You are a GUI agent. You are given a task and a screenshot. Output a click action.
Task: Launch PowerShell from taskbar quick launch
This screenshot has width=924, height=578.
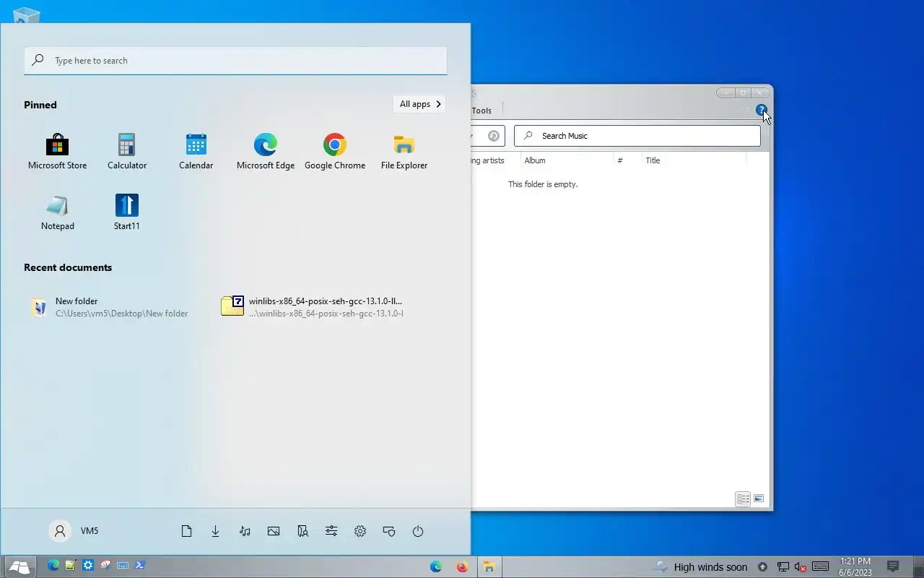click(140, 566)
